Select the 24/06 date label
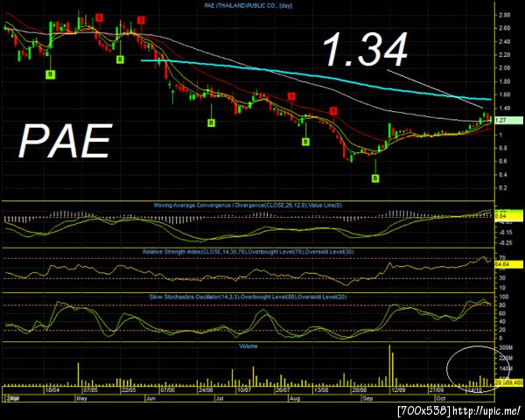Screen dimensions: 525x420 pyautogui.click(x=206, y=390)
